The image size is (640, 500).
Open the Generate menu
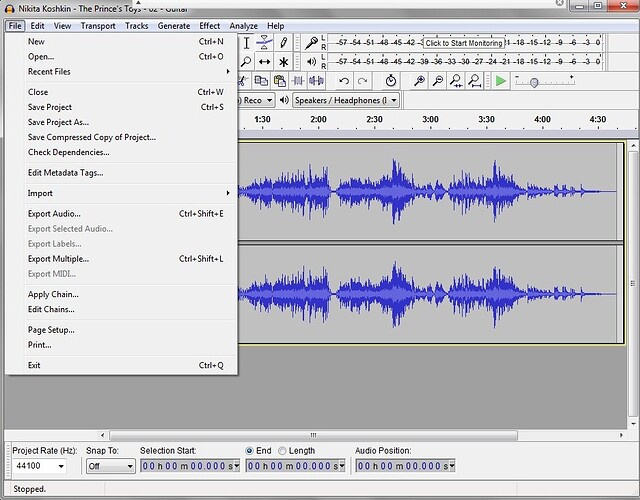[x=174, y=26]
